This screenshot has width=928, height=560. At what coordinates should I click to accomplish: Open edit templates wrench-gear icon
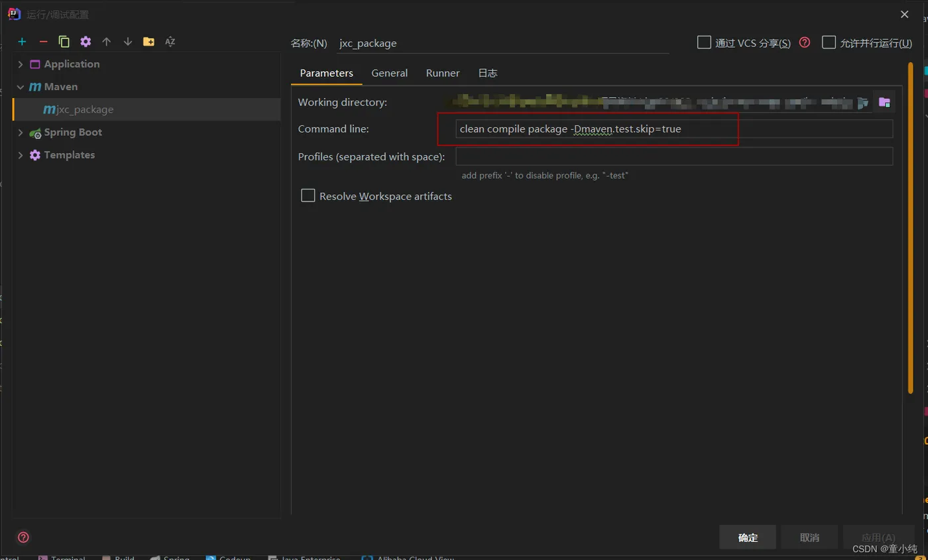tap(86, 42)
